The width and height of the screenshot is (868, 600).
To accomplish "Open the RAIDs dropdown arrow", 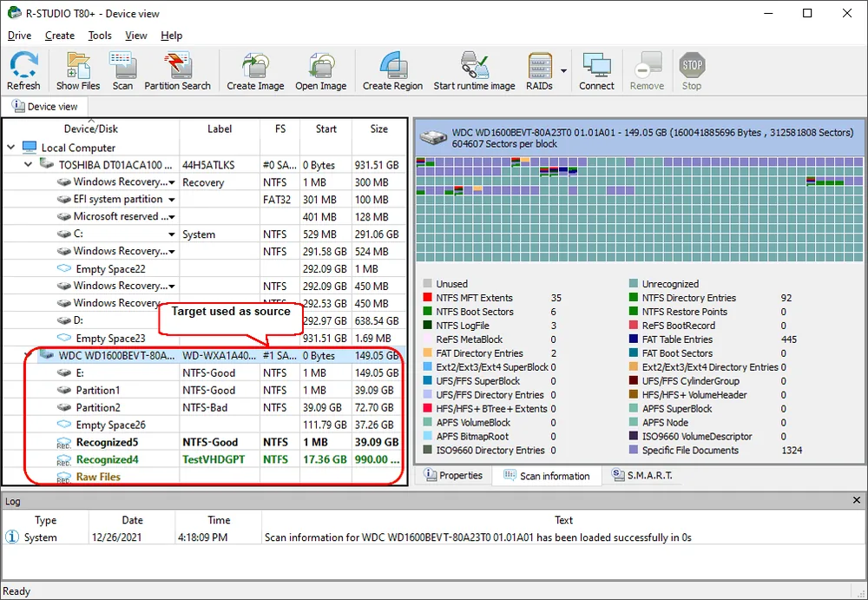I will click(x=563, y=71).
